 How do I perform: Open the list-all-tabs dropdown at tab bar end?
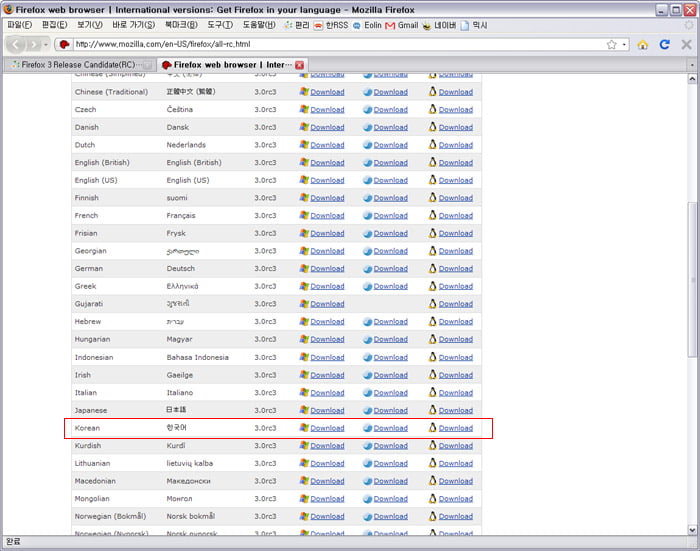[692, 65]
